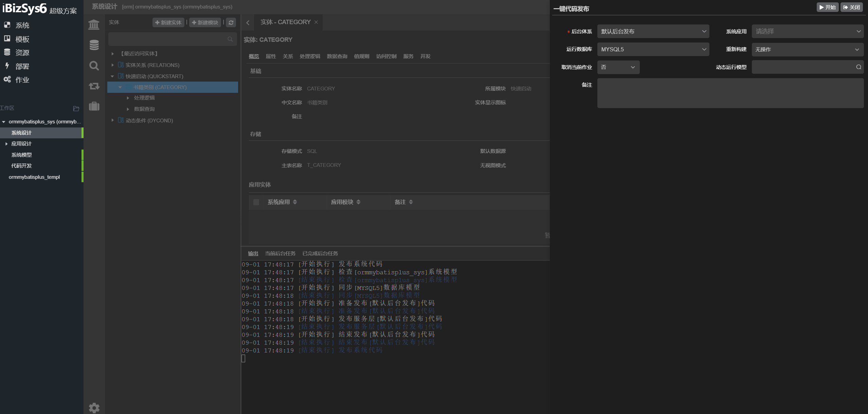868x414 pixels.
Task: Click the 新建模块 button
Action: pos(205,22)
